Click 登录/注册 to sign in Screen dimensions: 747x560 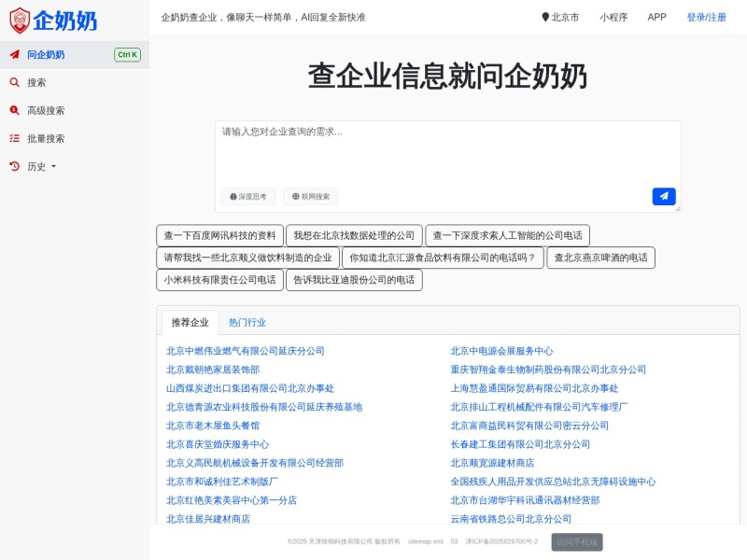(706, 17)
